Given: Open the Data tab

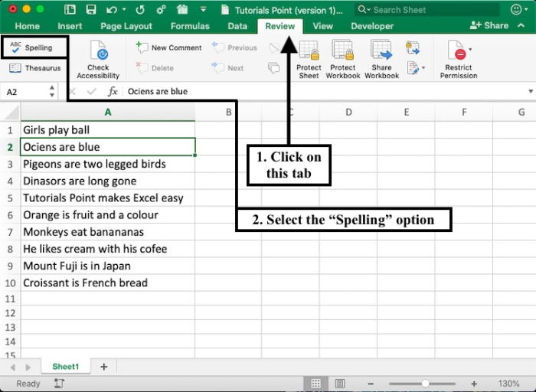Looking at the screenshot, I should click(237, 26).
